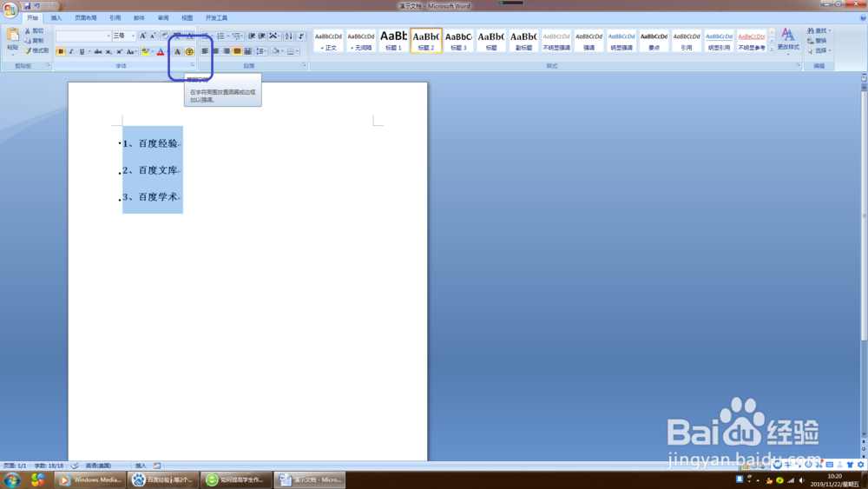
Task: Center align the text
Action: click(215, 51)
